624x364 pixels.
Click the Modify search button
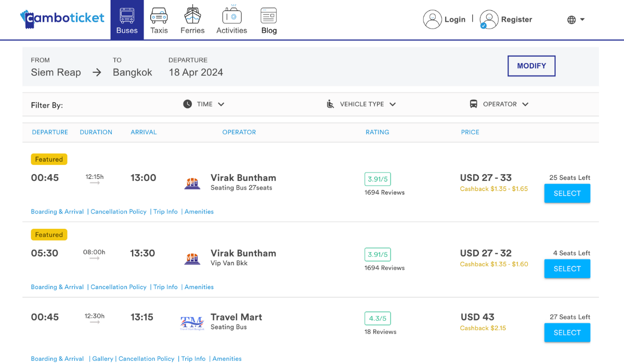[531, 66]
